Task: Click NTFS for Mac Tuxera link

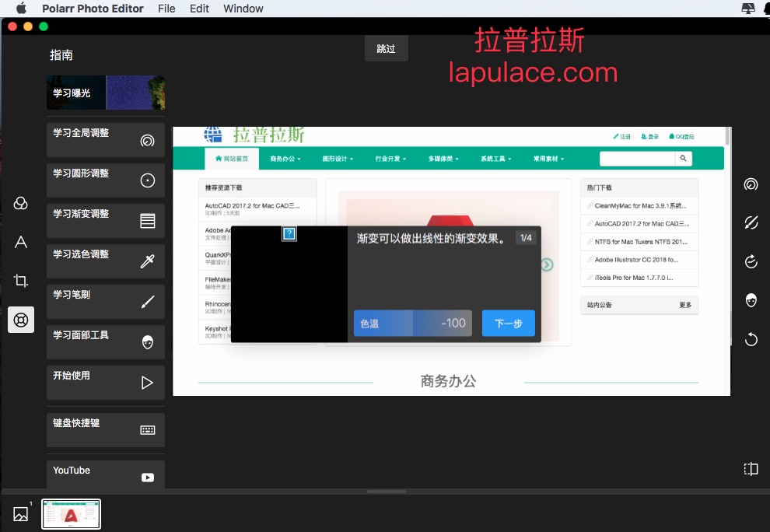Action: [x=640, y=242]
